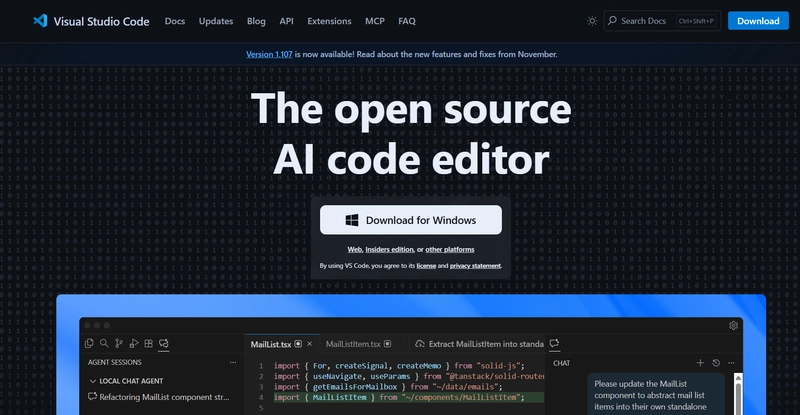This screenshot has width=800, height=415.
Task: Open the Chat sessions icon in the activity bar
Action: pyautogui.click(x=164, y=343)
